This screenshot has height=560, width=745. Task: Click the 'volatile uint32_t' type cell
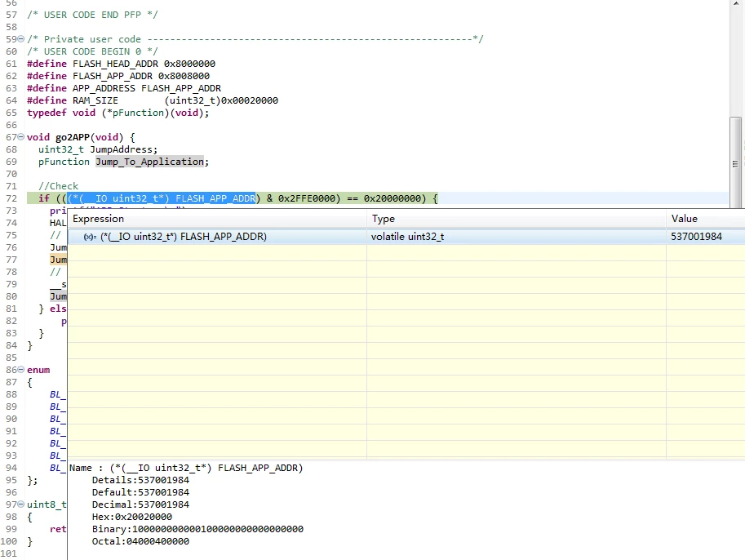pyautogui.click(x=407, y=237)
